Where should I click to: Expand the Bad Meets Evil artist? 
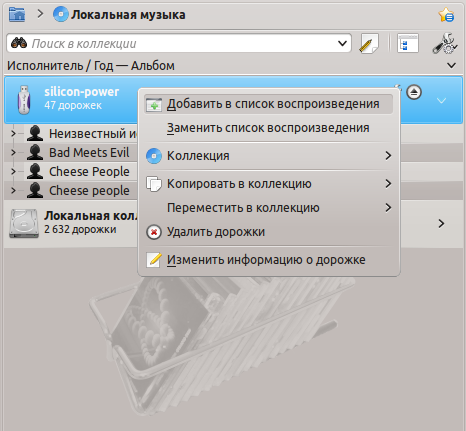[x=13, y=153]
